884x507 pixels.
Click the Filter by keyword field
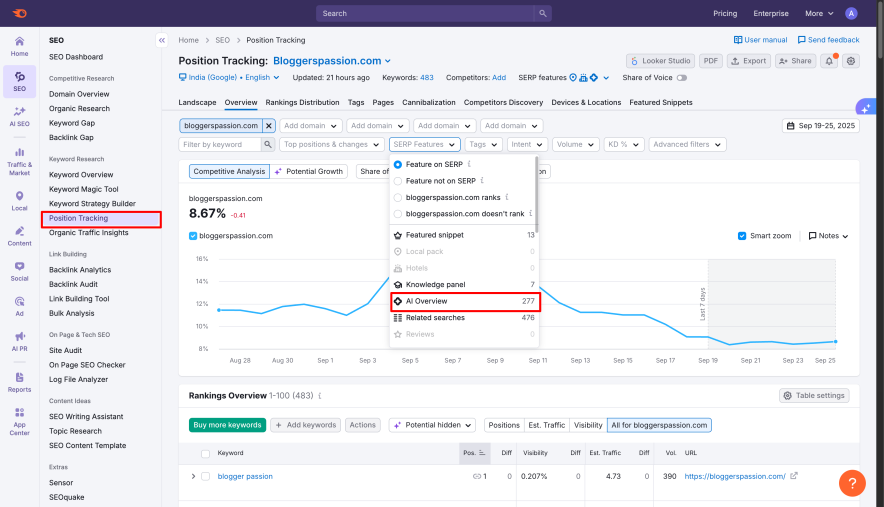click(220, 144)
